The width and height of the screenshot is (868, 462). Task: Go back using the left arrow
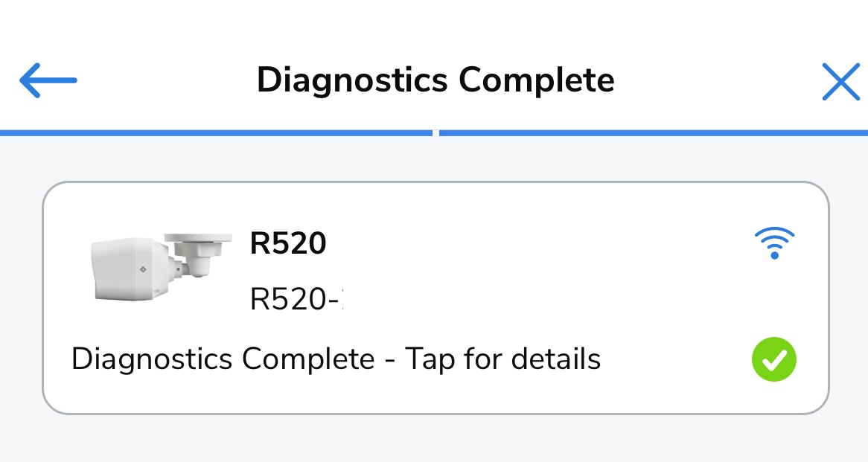pyautogui.click(x=48, y=80)
